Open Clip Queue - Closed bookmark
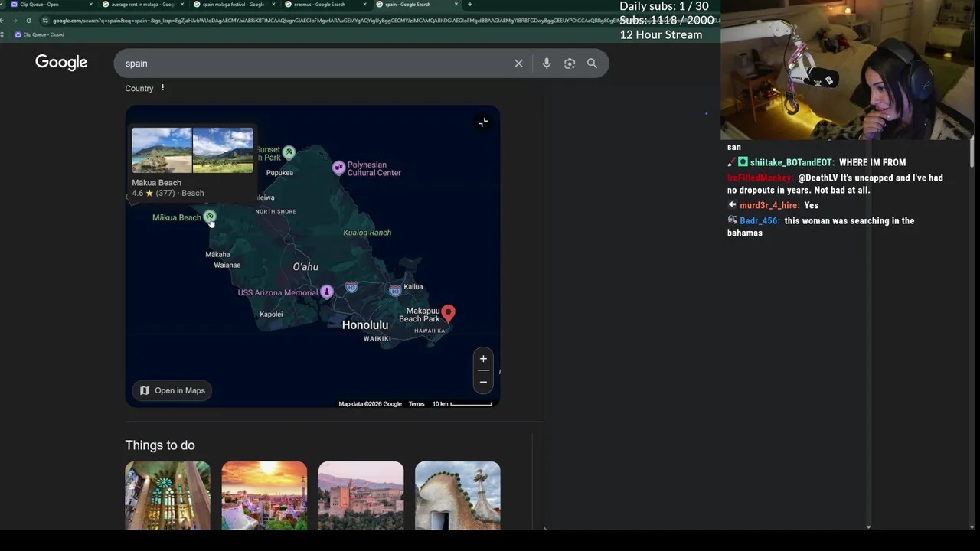 click(x=39, y=34)
